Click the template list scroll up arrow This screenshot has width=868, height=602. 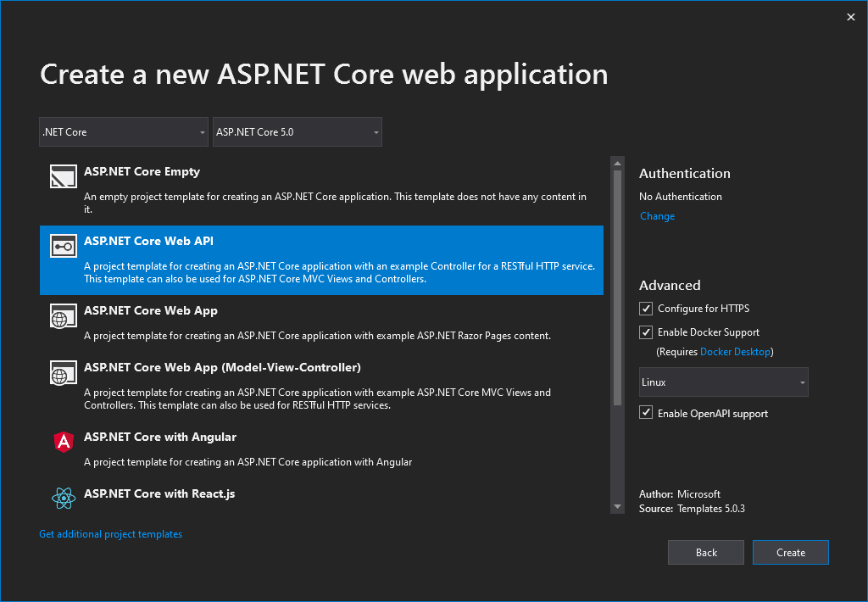pos(617,164)
